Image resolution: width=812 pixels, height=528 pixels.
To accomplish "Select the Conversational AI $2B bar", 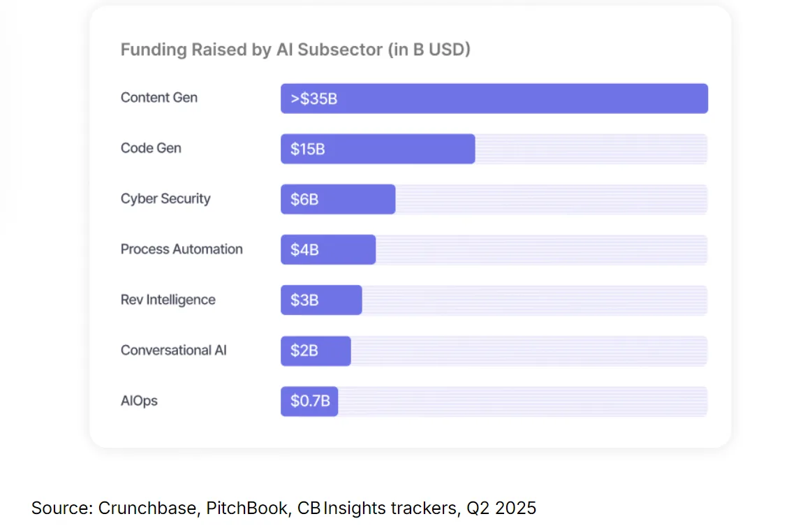I will 316,351.
